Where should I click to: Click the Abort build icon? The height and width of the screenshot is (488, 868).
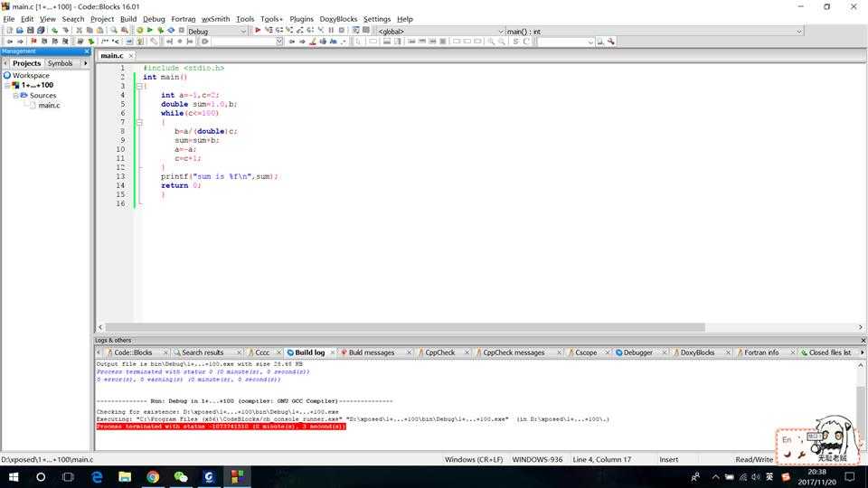[x=182, y=31]
